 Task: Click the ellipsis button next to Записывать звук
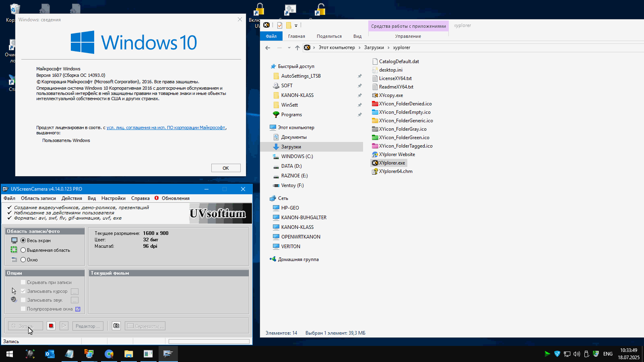click(x=74, y=300)
